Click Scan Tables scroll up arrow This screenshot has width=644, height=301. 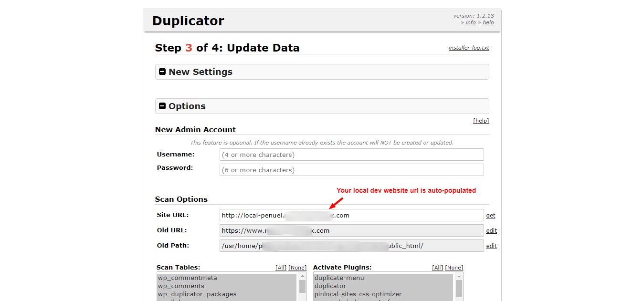302,277
